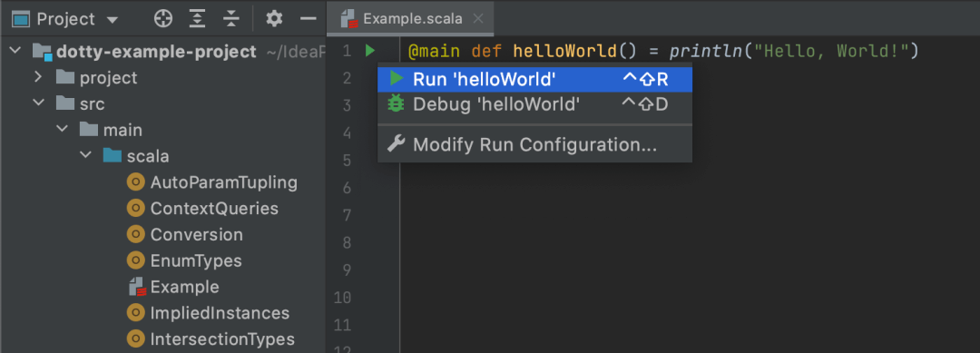Screen dimensions: 980x353
Task: Collapse the scala source folder
Action: [86, 155]
